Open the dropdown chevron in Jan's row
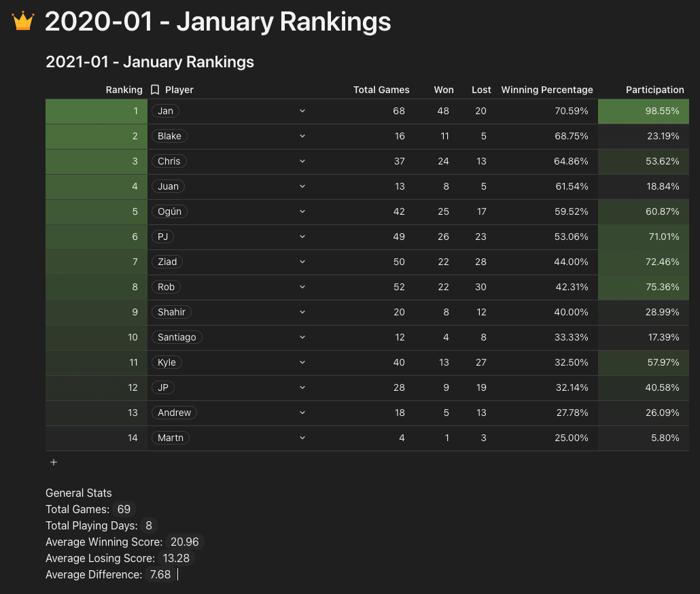 [x=302, y=111]
